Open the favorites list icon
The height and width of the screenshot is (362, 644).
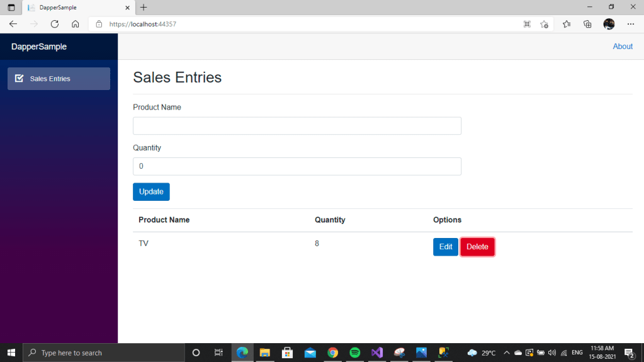point(567,24)
